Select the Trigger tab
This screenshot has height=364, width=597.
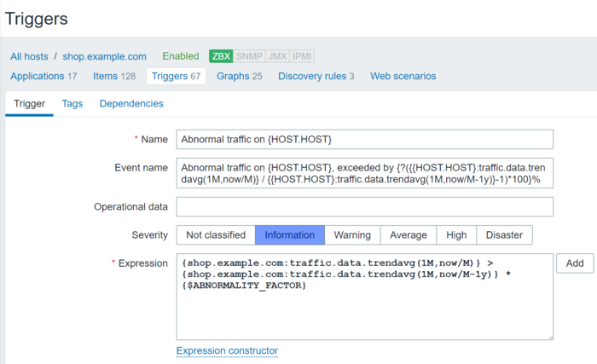tap(29, 104)
